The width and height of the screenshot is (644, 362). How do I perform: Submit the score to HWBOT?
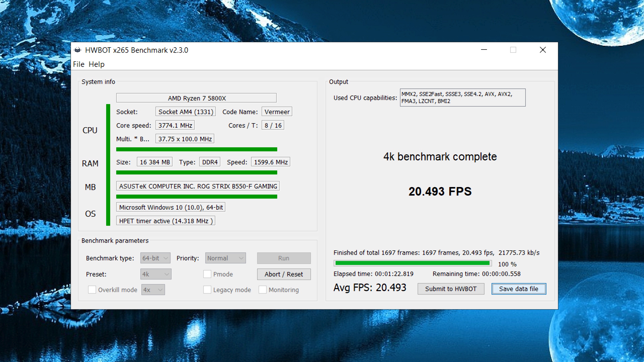451,289
